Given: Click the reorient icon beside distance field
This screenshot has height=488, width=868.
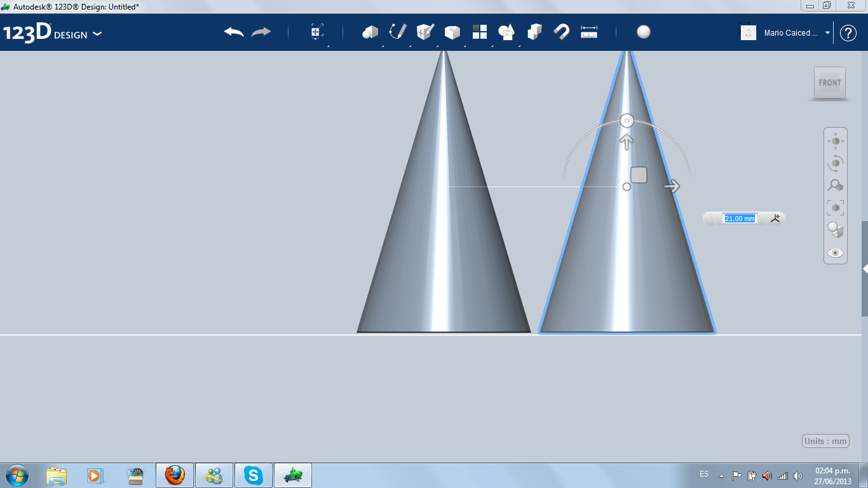Looking at the screenshot, I should pyautogui.click(x=775, y=218).
